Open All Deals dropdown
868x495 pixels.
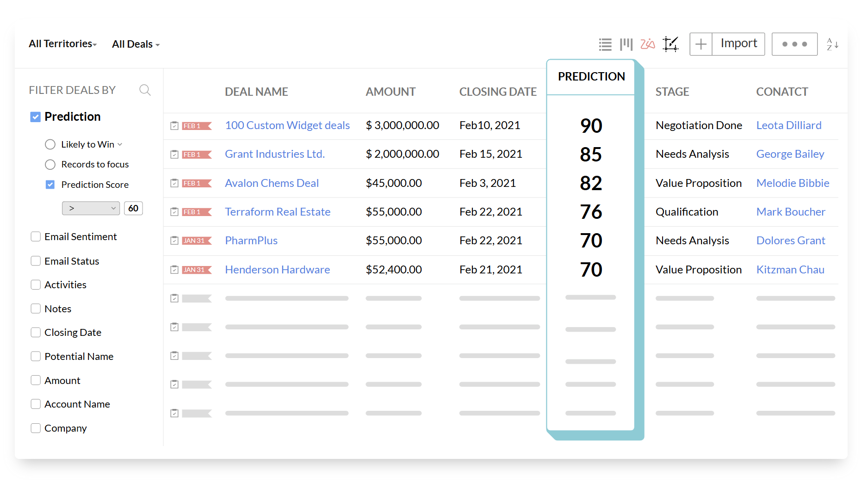tap(136, 44)
